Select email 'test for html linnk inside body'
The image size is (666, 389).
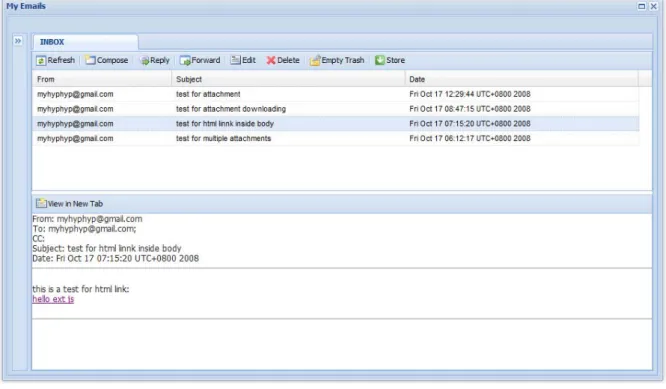click(336, 124)
